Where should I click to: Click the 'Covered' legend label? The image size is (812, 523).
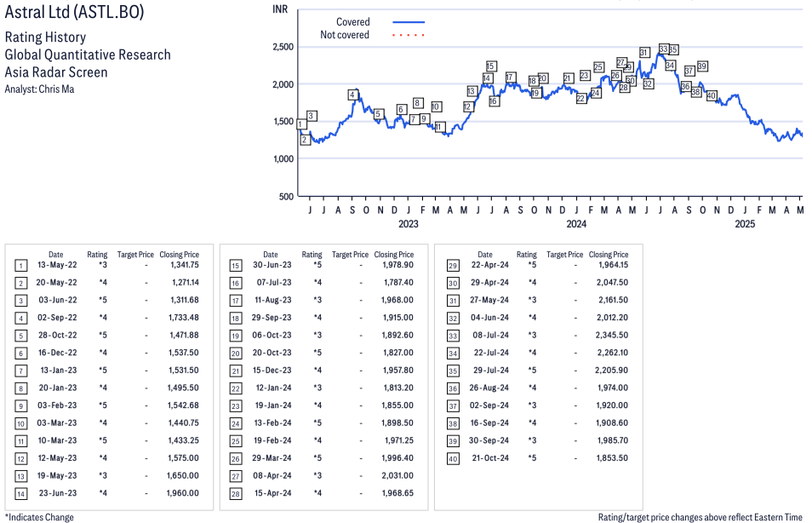353,22
